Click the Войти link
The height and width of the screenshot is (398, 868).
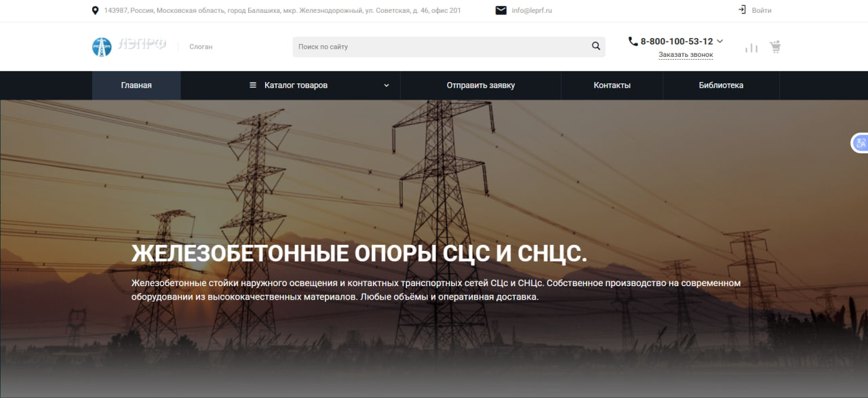(762, 10)
